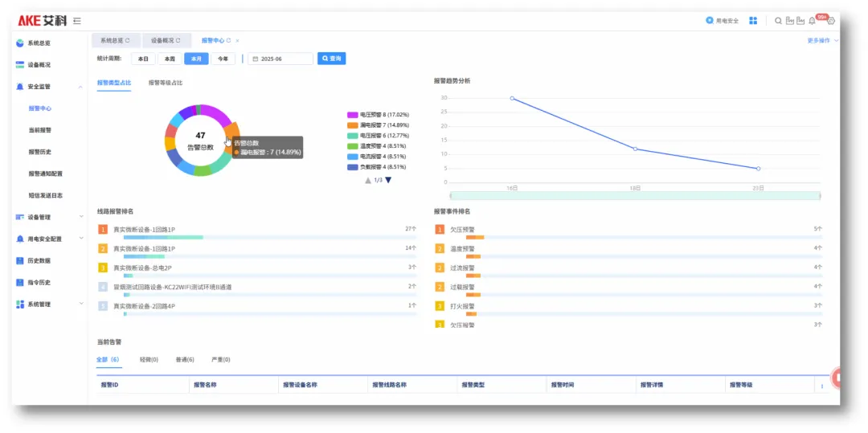
Task: Open 当前报警 in the sidebar
Action: pyautogui.click(x=40, y=130)
